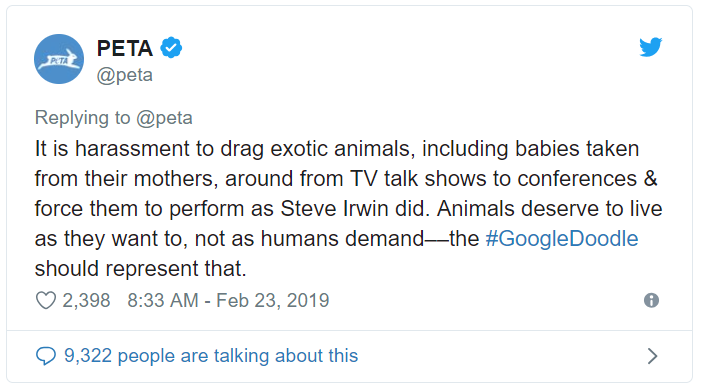Click the phrase TV talk shows in tweet

tap(419, 179)
